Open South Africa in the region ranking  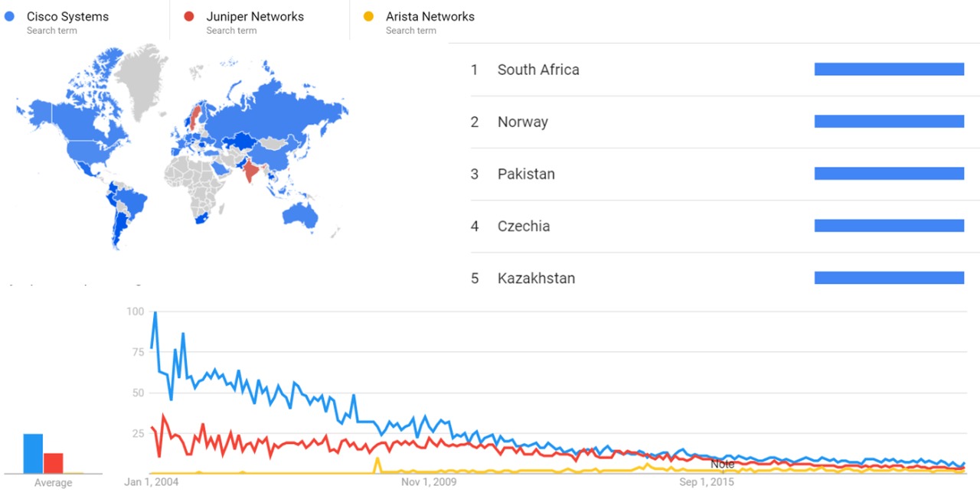pos(538,70)
